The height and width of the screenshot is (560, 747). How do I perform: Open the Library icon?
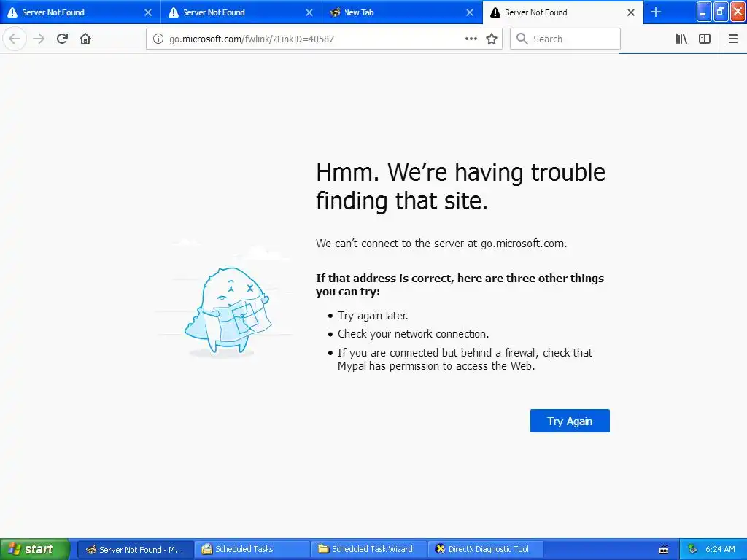tap(681, 39)
